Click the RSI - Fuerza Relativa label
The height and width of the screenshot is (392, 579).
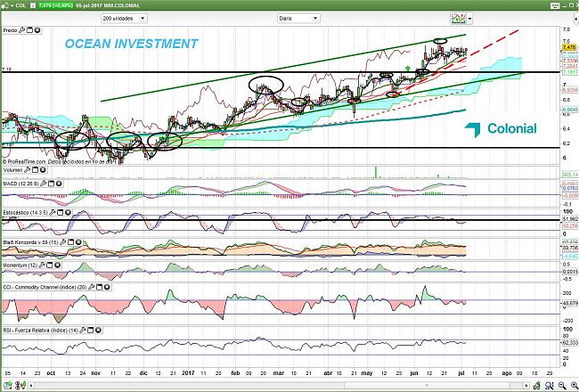(40, 331)
